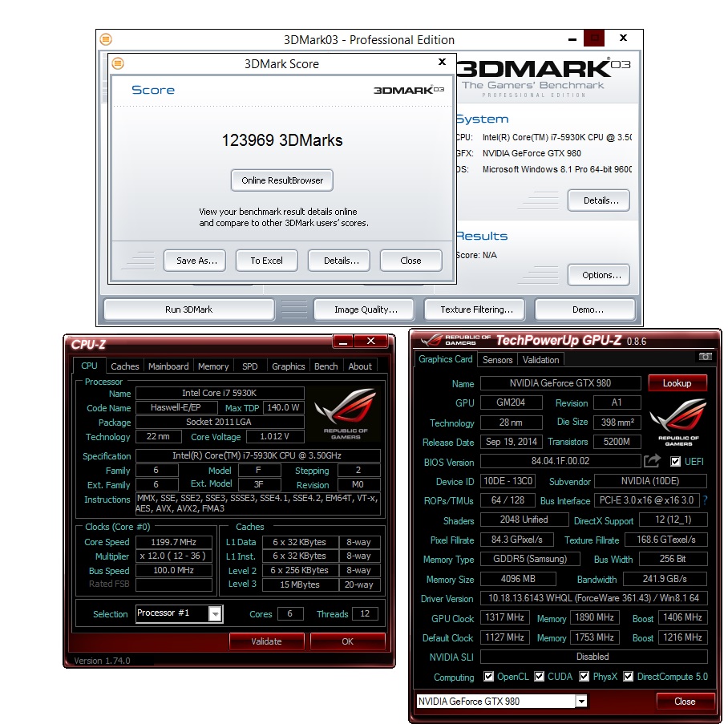The image size is (728, 724).
Task: Select the CPU tab in CPU-Z
Action: (x=89, y=366)
